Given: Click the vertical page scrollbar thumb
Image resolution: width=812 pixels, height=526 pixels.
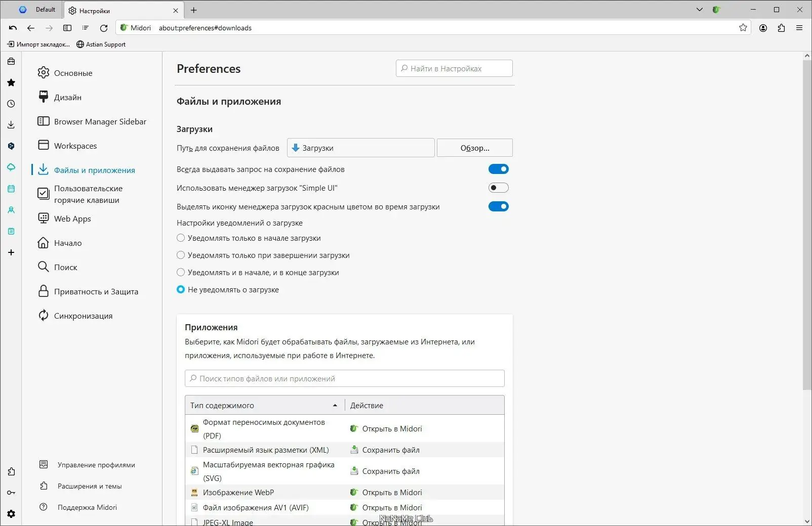Looking at the screenshot, I should [x=807, y=223].
